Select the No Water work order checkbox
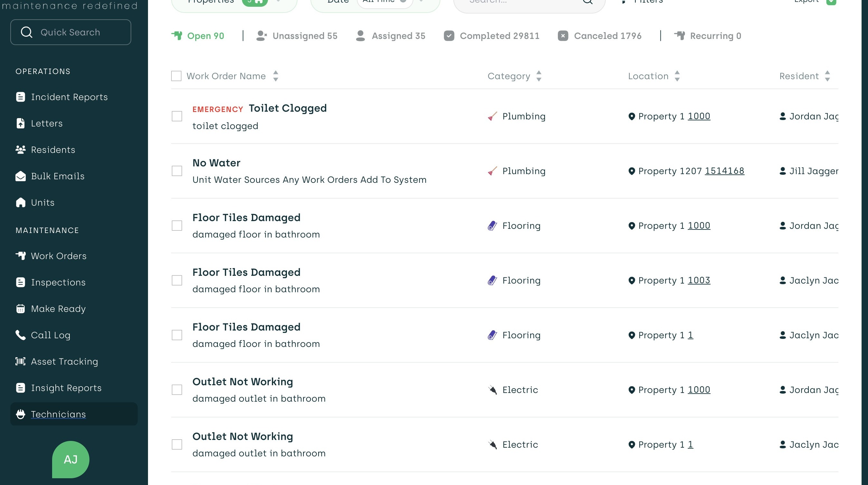Screen dimensions: 868x485 pos(177,171)
